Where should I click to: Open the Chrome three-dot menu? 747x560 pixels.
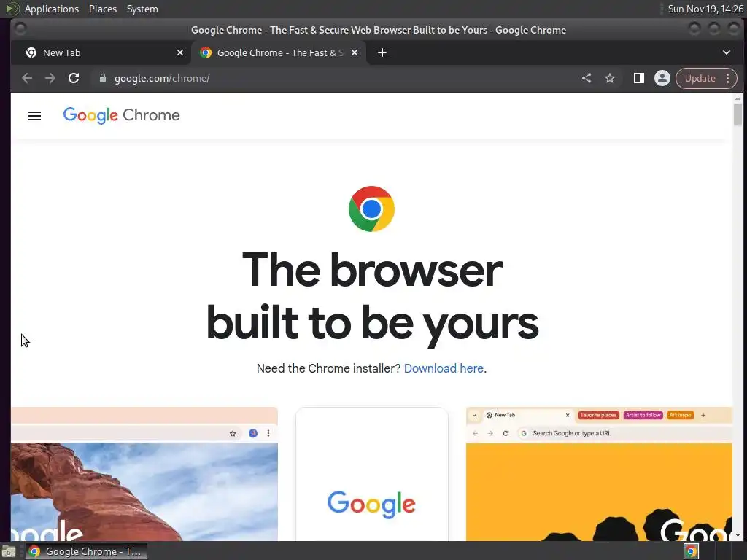[x=727, y=78]
